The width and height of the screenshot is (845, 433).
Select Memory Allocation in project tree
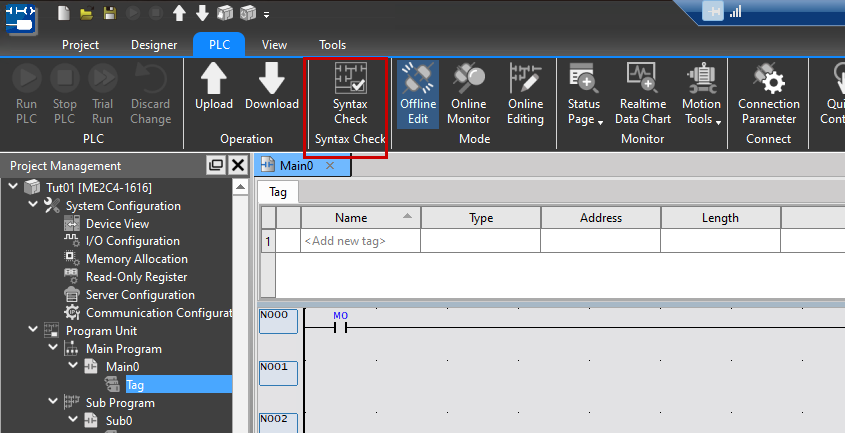136,259
